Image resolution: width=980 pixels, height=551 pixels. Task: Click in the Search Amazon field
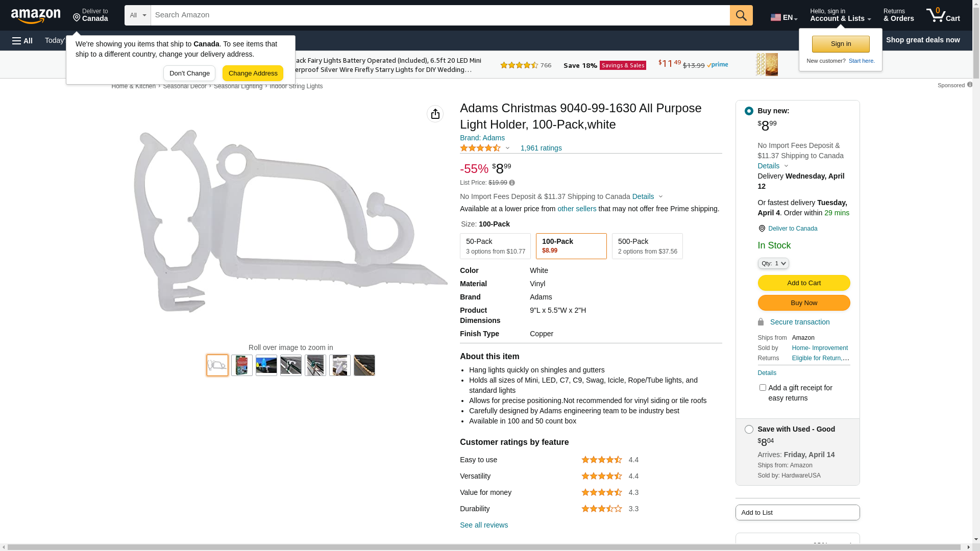pos(439,15)
